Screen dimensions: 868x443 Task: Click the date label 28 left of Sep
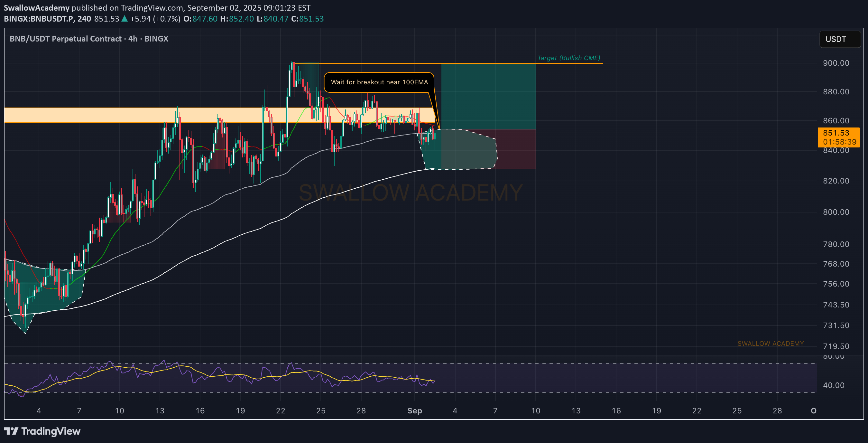(361, 410)
